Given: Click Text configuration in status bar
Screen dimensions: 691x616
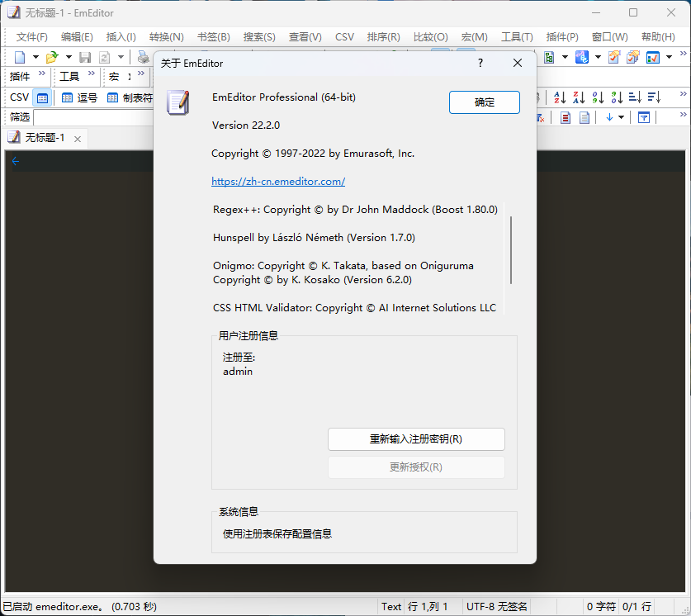Looking at the screenshot, I should 390,607.
